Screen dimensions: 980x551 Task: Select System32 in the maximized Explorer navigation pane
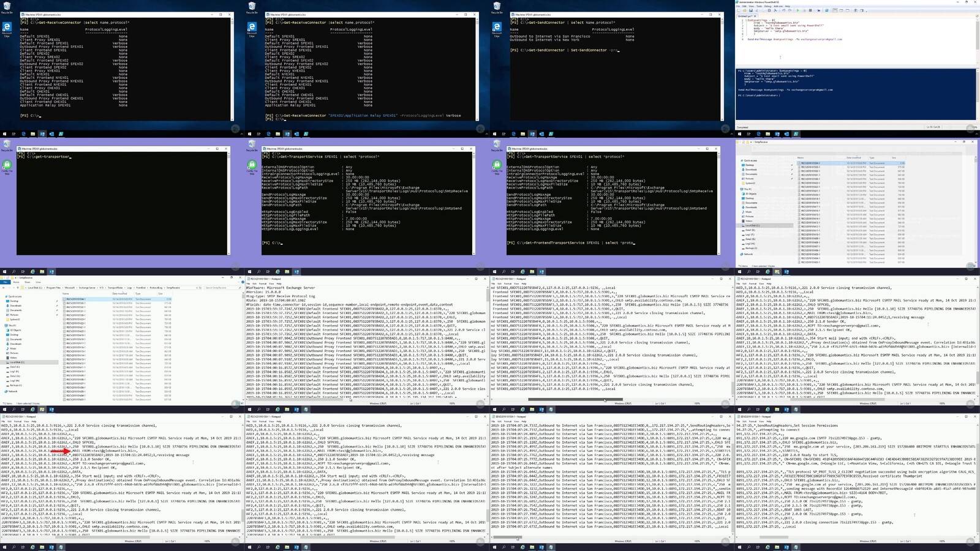tap(13, 319)
